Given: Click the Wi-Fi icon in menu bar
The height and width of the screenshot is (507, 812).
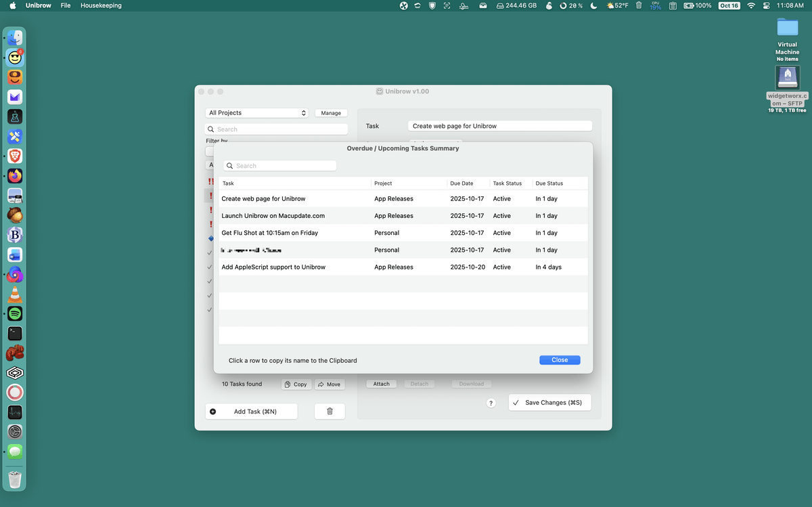Looking at the screenshot, I should coord(750,5).
